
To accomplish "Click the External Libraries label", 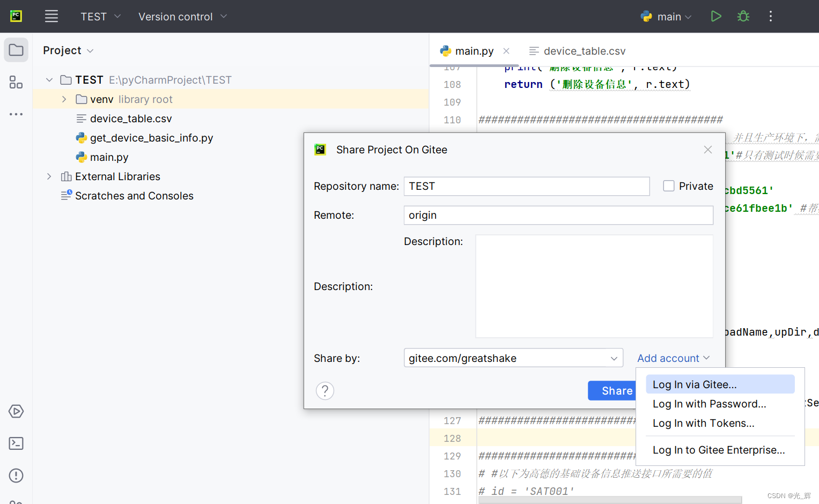I will coord(117,176).
